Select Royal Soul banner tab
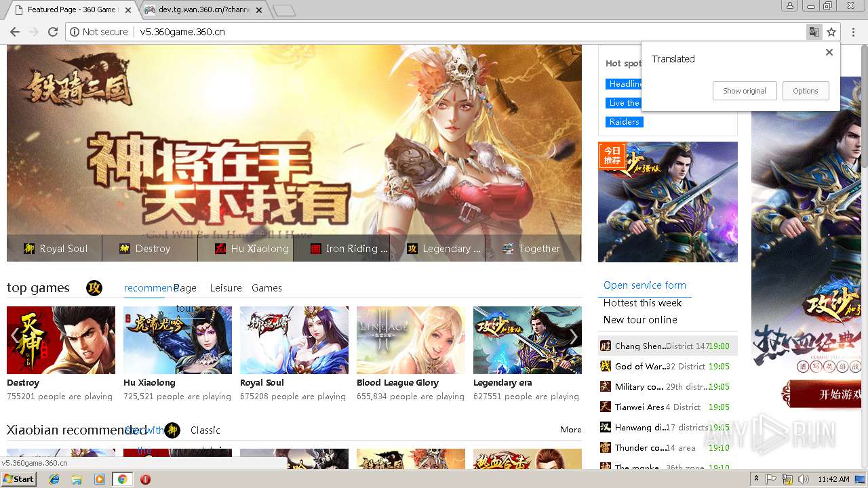 (x=55, y=249)
